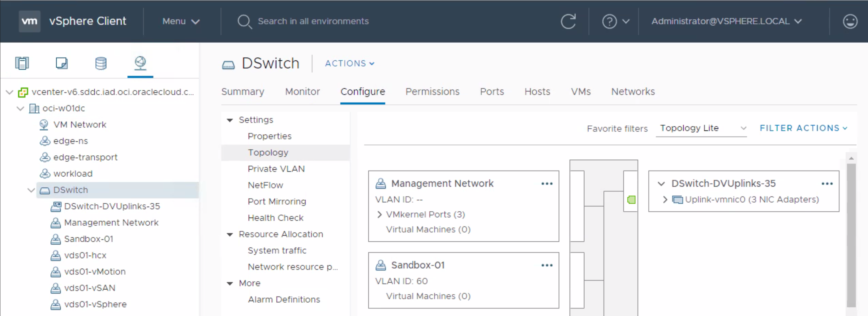
Task: Open the Topology Lite filter dropdown
Action: coord(701,128)
